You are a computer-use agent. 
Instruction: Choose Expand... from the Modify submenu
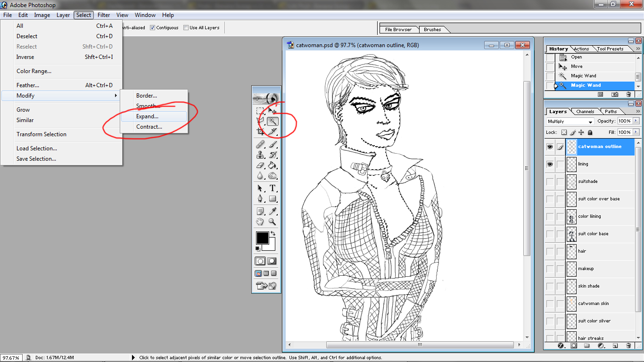click(147, 116)
